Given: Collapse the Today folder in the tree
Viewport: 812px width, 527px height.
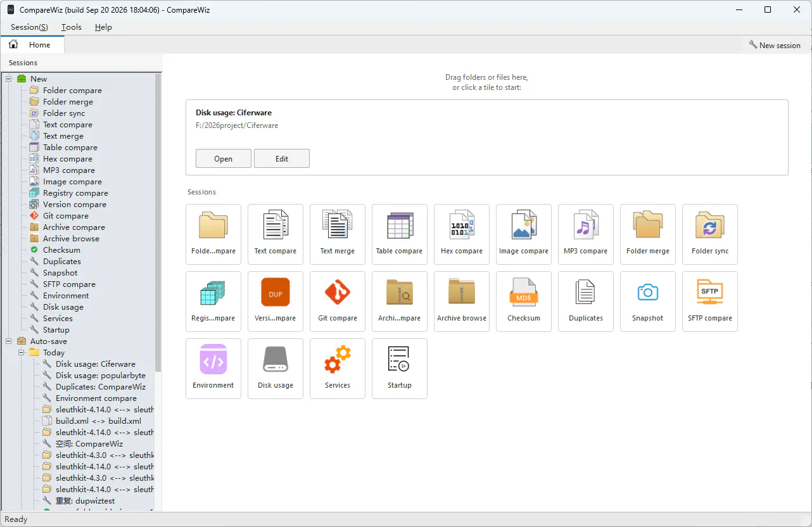Looking at the screenshot, I should click(x=22, y=353).
